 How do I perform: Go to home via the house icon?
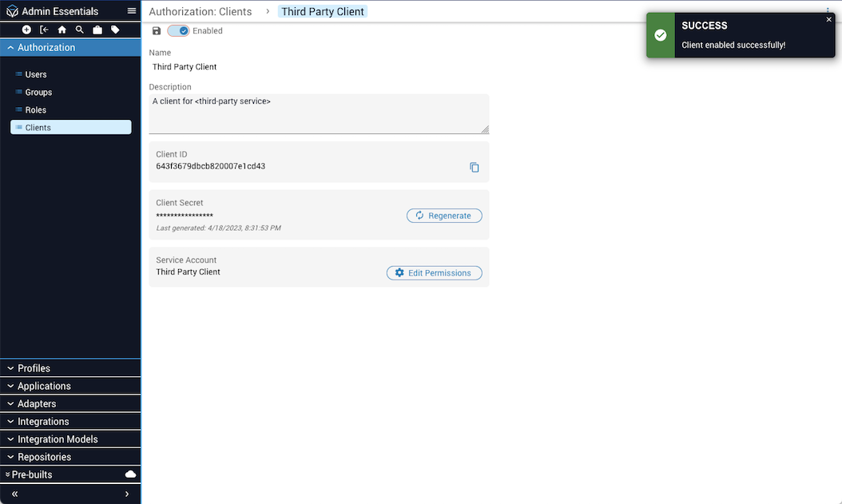click(x=62, y=30)
